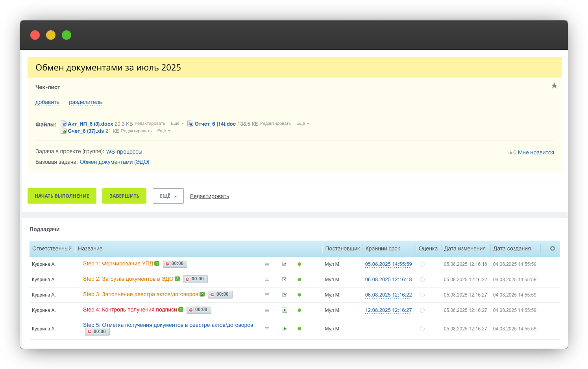Select the rating circle for Step 1
This screenshot has width=588, height=369.
click(422, 264)
